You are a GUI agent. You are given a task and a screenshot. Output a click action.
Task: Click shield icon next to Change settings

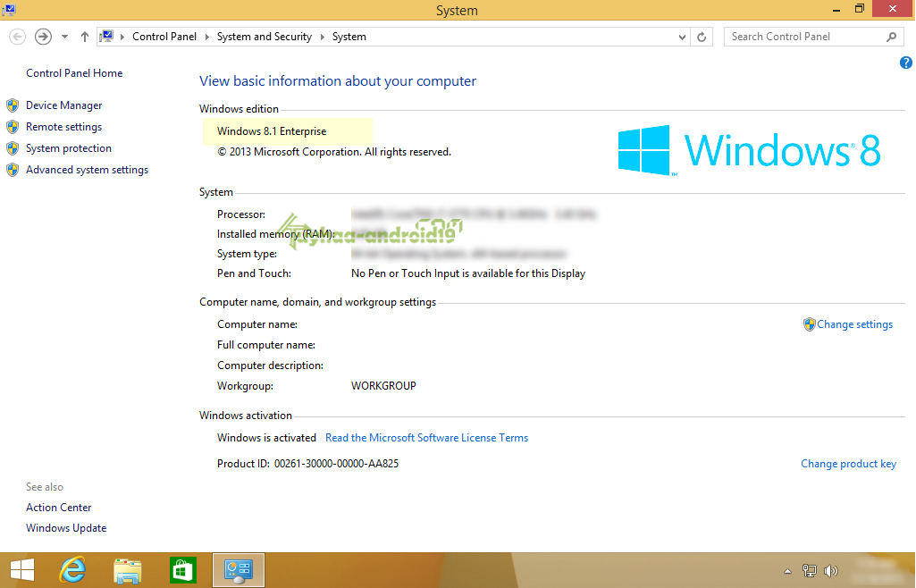tap(809, 324)
